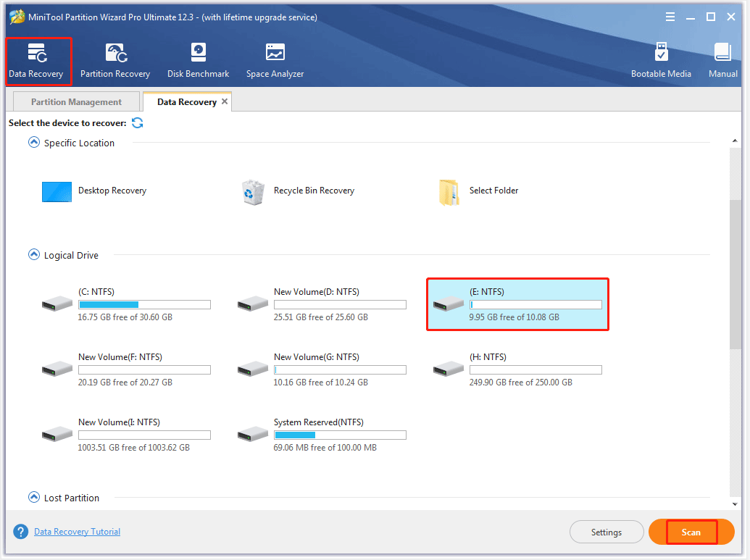Click the 'Recycle Bin Recovery' label
Viewport: 750px width, 560px height.
tap(314, 191)
